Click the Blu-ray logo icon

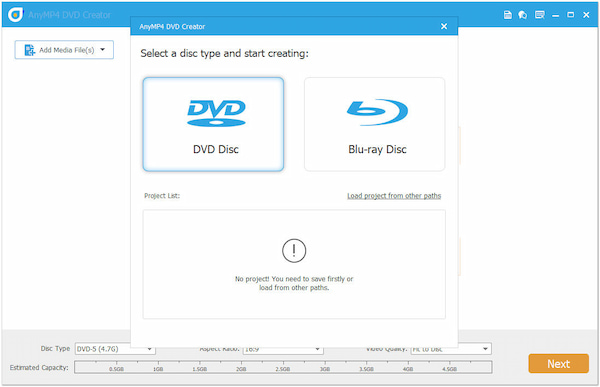[377, 112]
